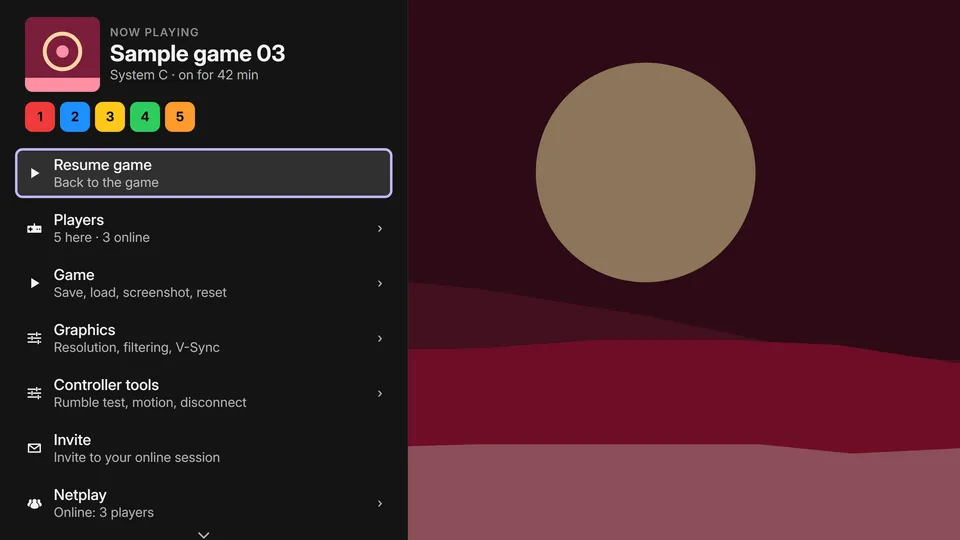This screenshot has height=540, width=960.
Task: Open the Netplay menu entry
Action: point(204,503)
